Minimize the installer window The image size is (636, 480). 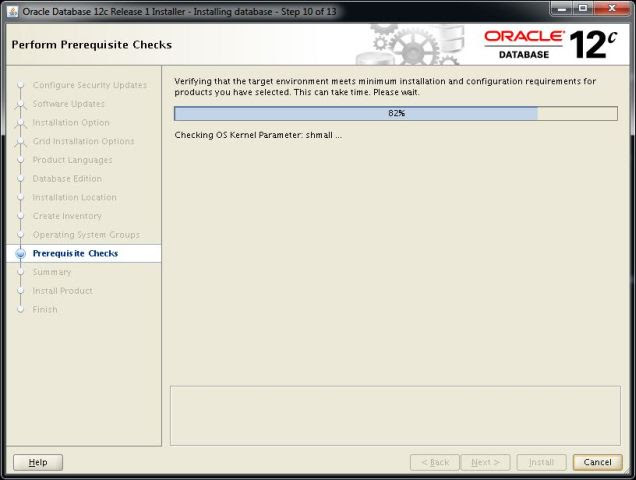(x=562, y=9)
